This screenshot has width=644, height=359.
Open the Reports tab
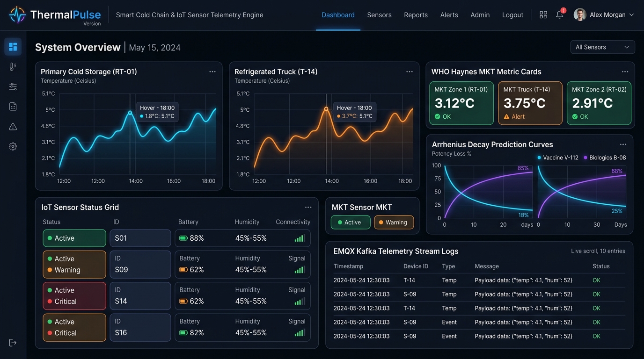coord(416,15)
